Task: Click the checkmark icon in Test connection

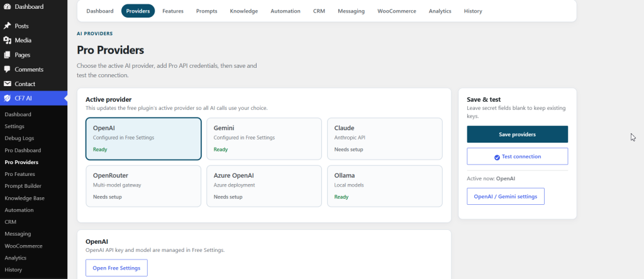Action: 497,157
